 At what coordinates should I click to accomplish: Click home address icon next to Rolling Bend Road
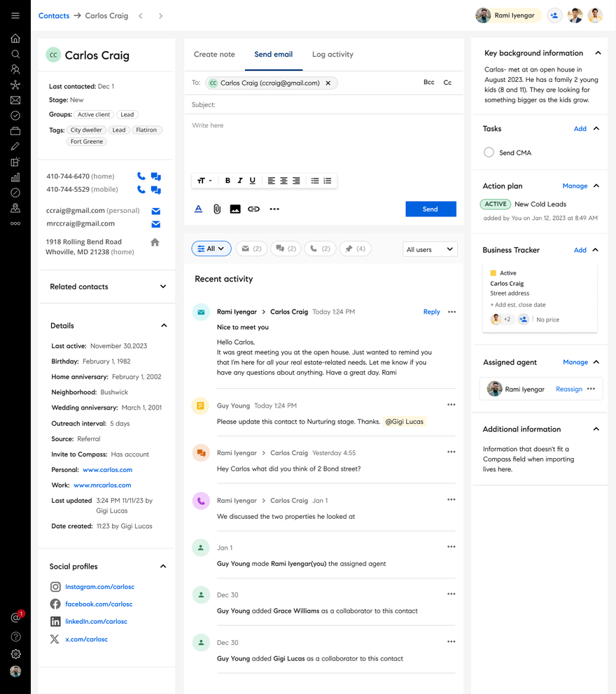[x=155, y=242]
